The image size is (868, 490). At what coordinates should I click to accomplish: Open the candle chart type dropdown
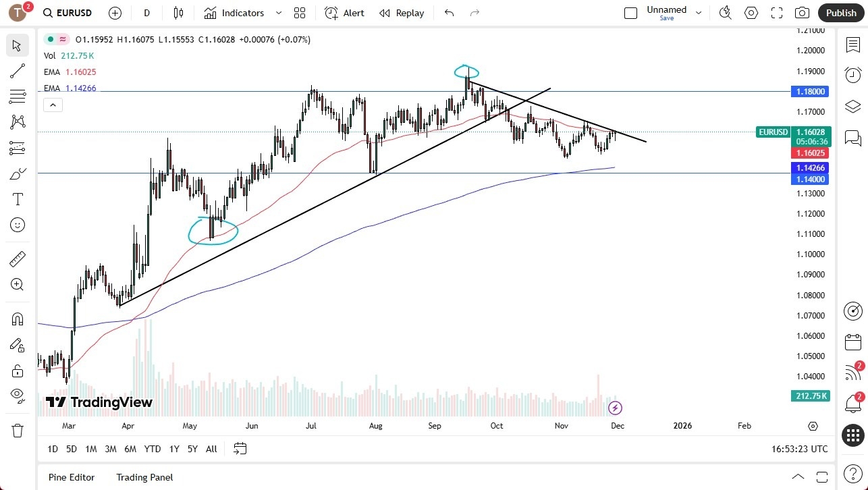coord(179,12)
